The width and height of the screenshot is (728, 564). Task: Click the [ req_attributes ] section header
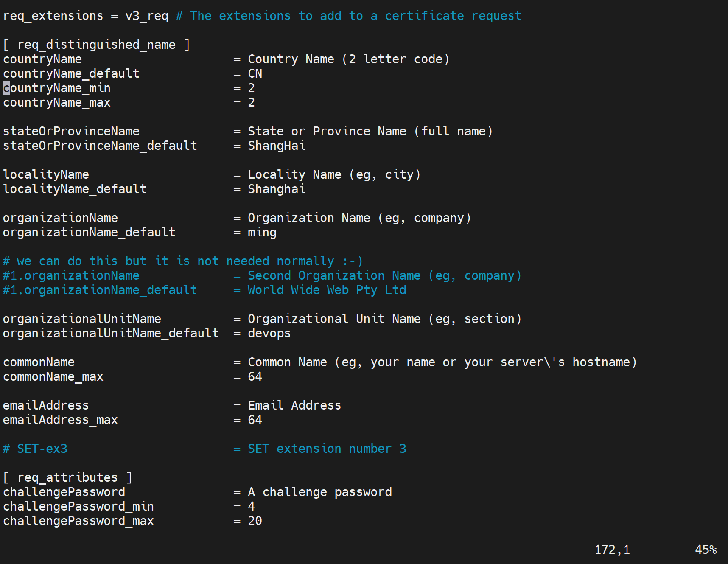67,477
